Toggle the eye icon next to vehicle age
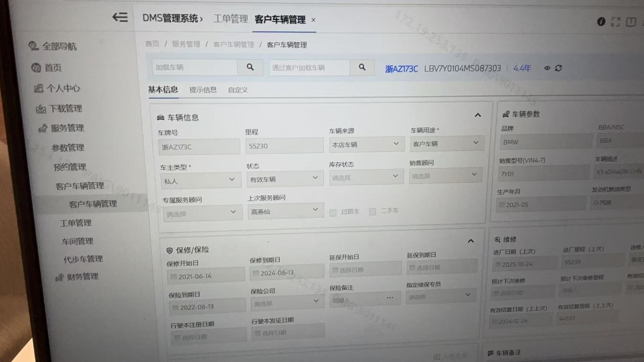Viewport: 644px width, 362px height. pyautogui.click(x=547, y=68)
